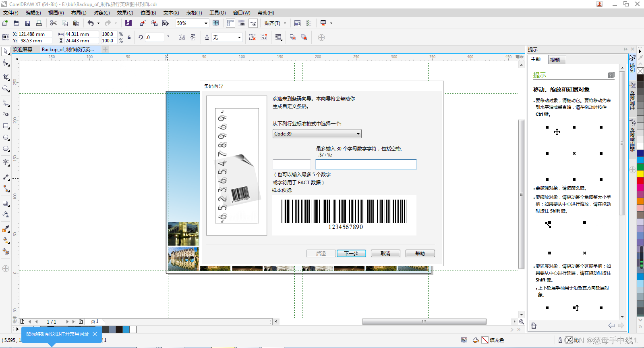
Task: Open the barcode format Code 39 dropdown
Action: [317, 133]
